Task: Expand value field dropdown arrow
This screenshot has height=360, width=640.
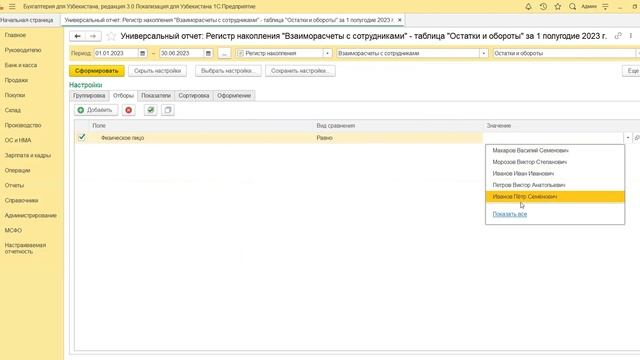Action: pos(628,138)
